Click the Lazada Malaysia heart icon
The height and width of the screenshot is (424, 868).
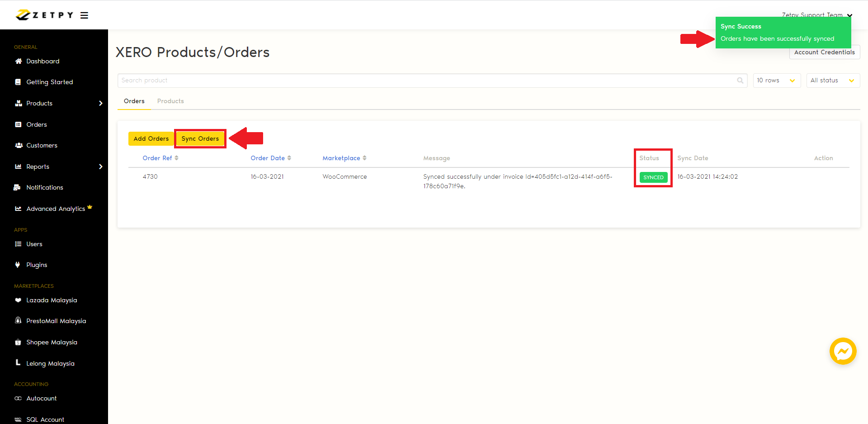pos(18,300)
